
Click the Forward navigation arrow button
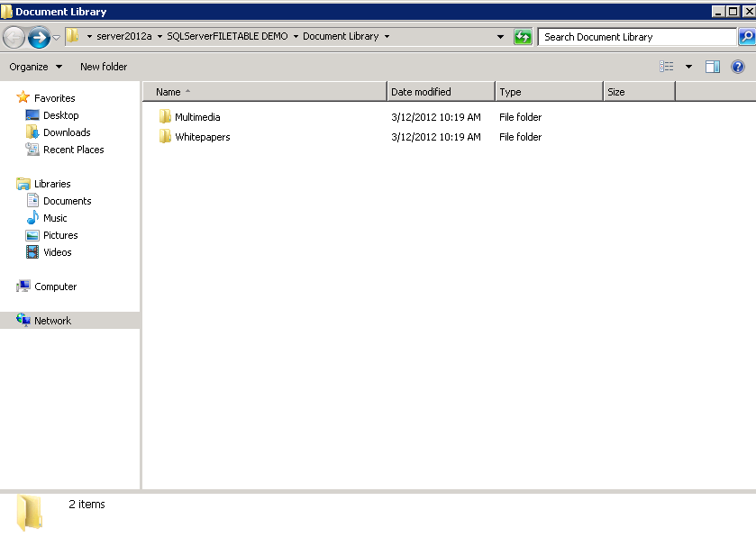pos(39,37)
